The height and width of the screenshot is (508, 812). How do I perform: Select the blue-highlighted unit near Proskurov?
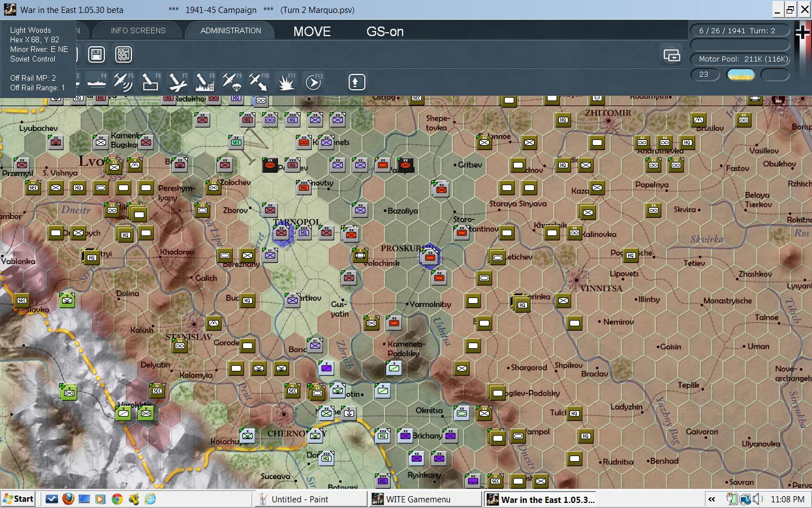[x=430, y=256]
